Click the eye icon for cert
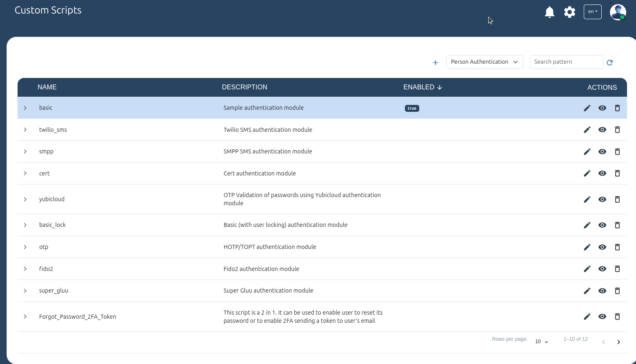 click(602, 173)
